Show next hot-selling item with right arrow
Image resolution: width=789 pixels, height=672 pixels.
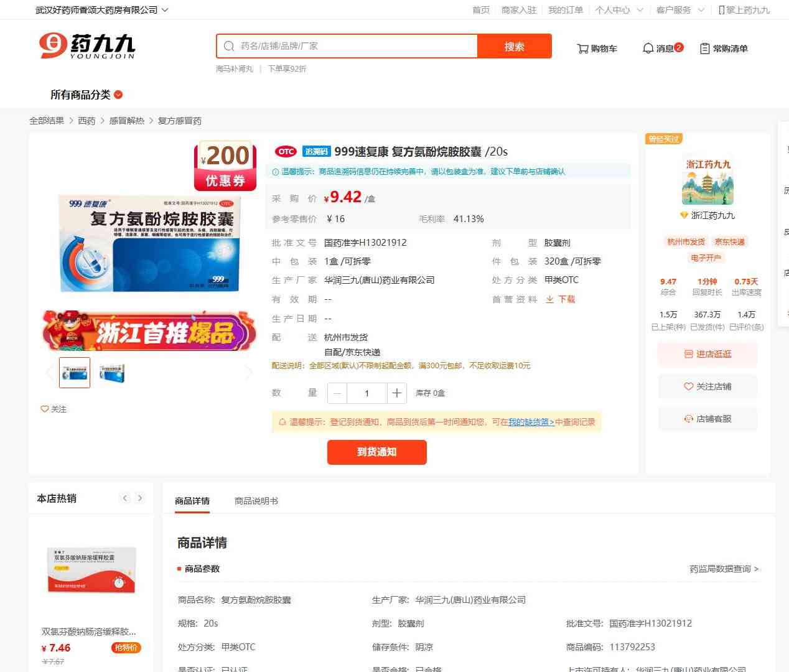pos(140,498)
